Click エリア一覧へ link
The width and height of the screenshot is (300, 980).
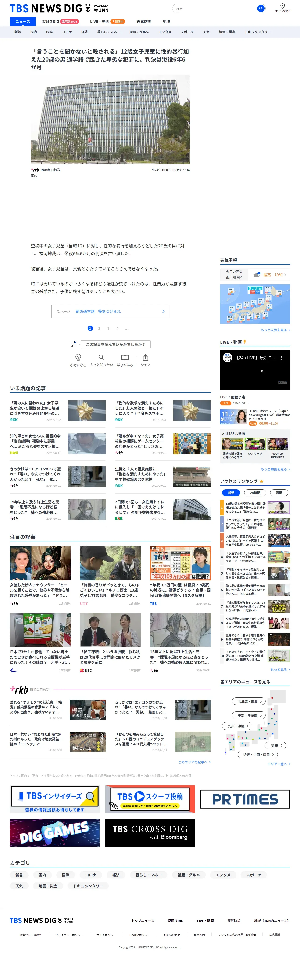(279, 764)
